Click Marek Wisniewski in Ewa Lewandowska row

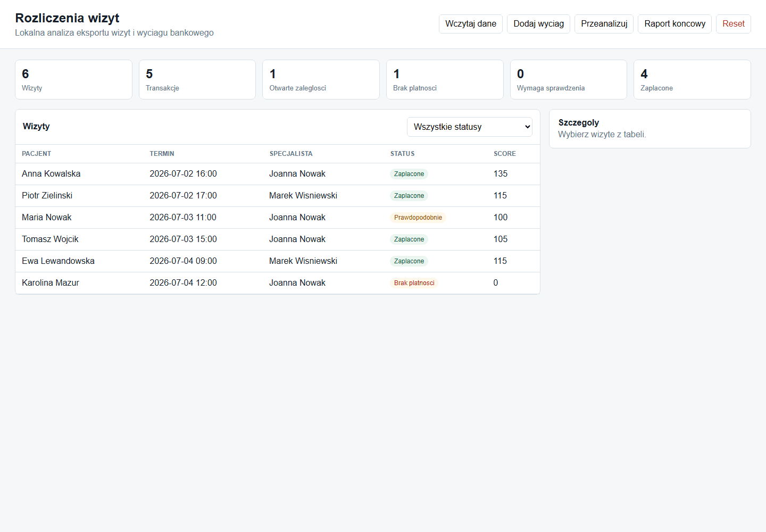(303, 261)
